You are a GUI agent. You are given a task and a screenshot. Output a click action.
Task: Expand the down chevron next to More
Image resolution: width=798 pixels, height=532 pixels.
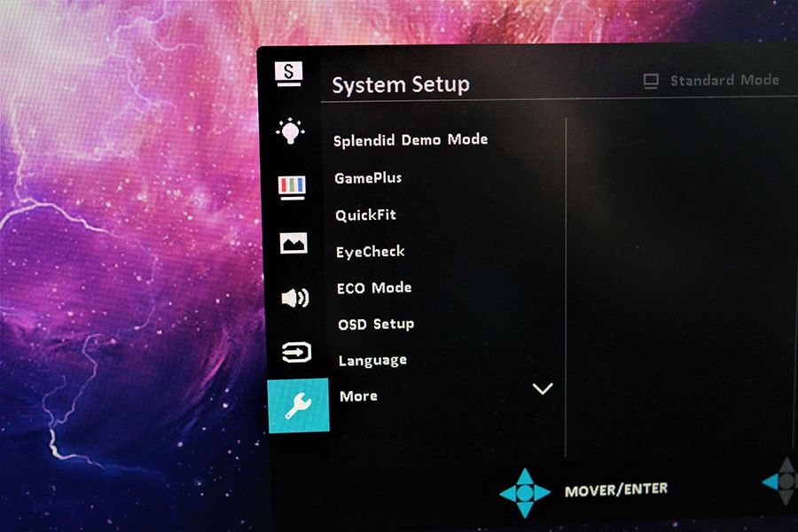tap(542, 388)
